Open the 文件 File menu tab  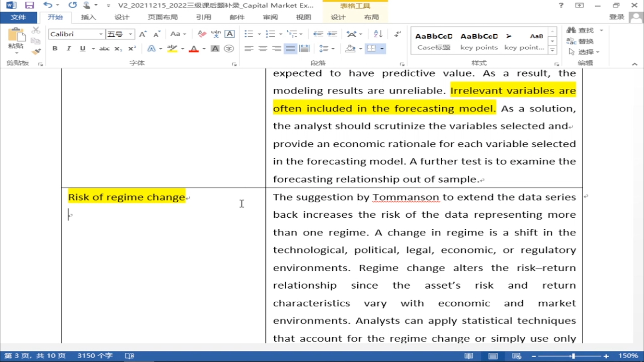(18, 17)
